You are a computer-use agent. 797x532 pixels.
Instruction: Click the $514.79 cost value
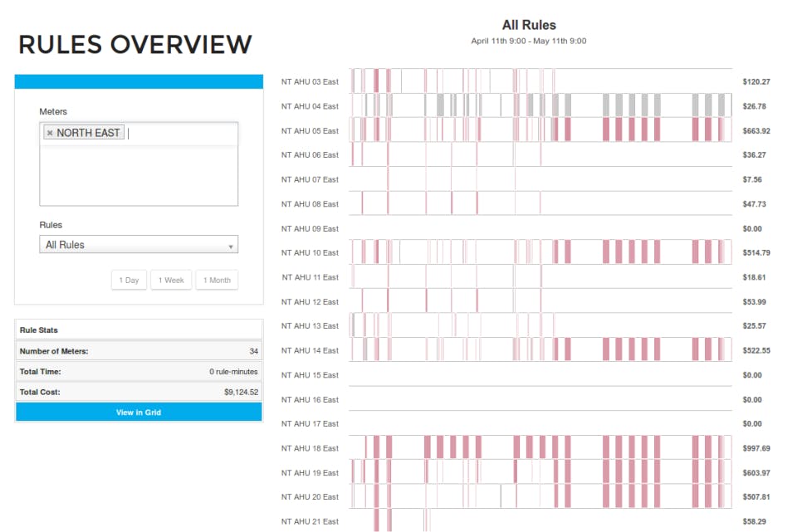(756, 253)
